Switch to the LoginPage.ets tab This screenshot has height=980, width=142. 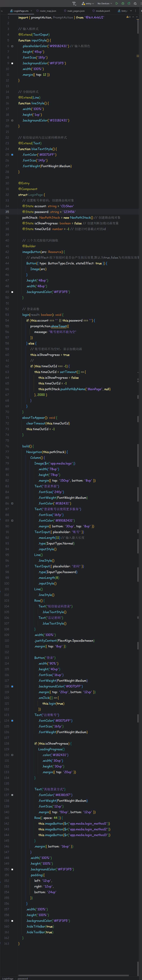coord(21,11)
